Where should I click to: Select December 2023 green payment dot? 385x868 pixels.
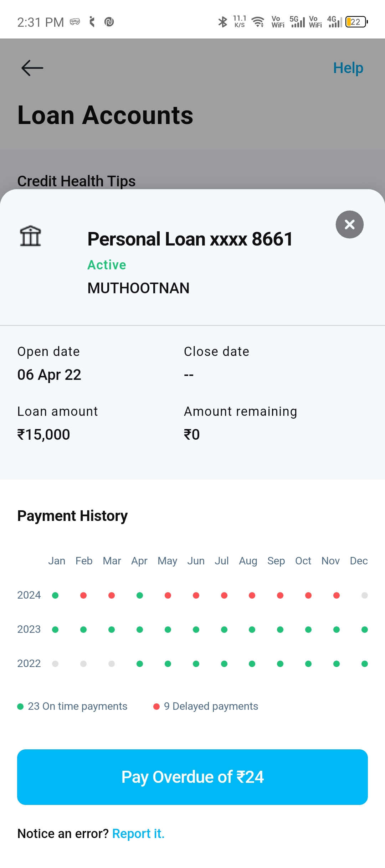(x=364, y=630)
